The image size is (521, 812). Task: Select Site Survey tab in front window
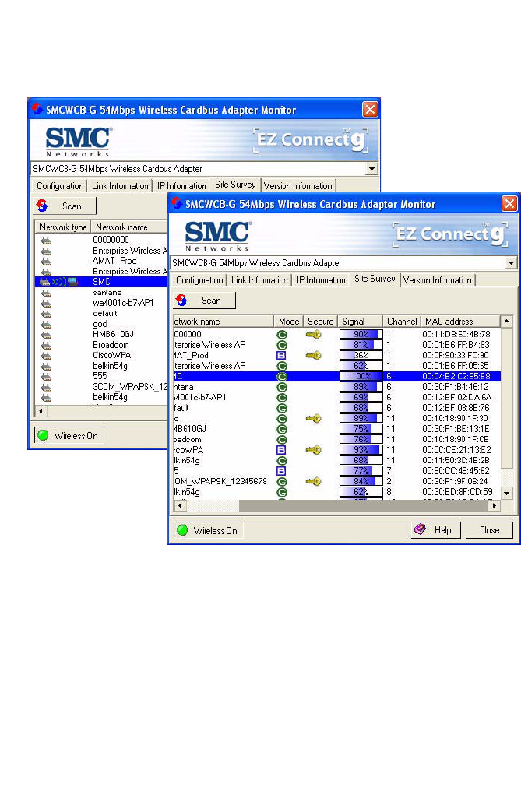pos(375,279)
